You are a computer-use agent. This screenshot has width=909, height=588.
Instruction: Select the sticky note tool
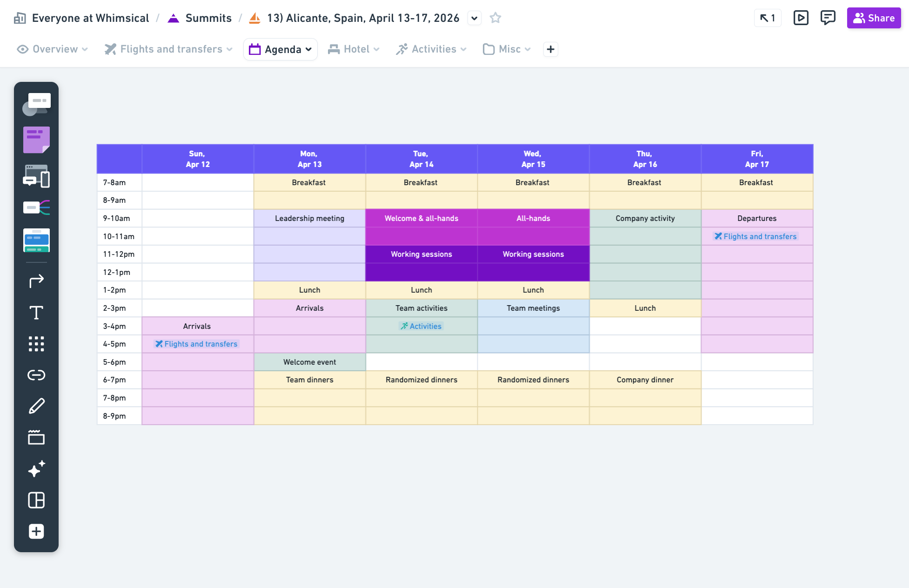(x=36, y=140)
